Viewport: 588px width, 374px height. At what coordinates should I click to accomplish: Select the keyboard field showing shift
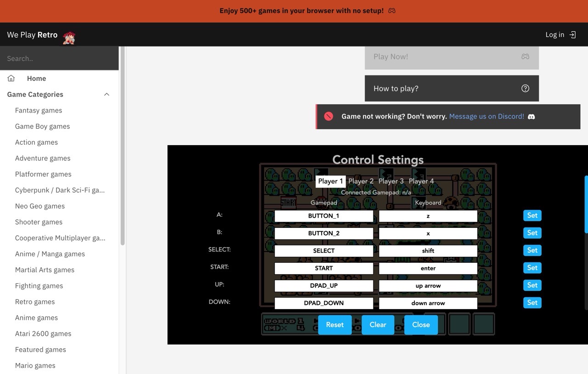(x=428, y=251)
